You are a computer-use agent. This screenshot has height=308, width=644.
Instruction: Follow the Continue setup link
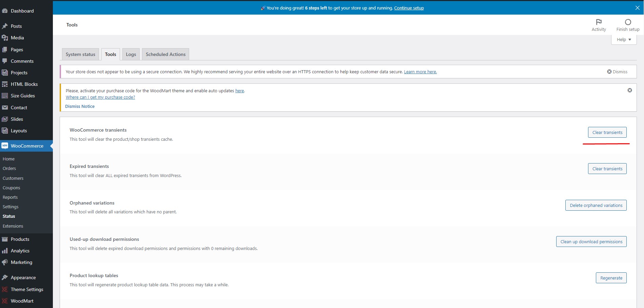coord(409,8)
